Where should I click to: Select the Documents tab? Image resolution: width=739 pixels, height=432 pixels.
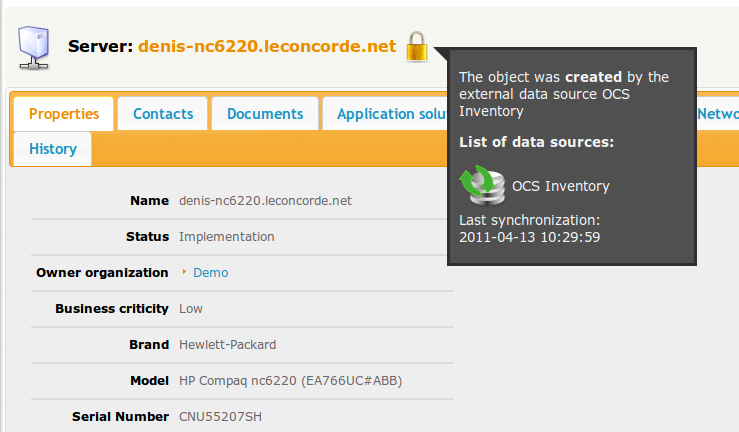265,114
